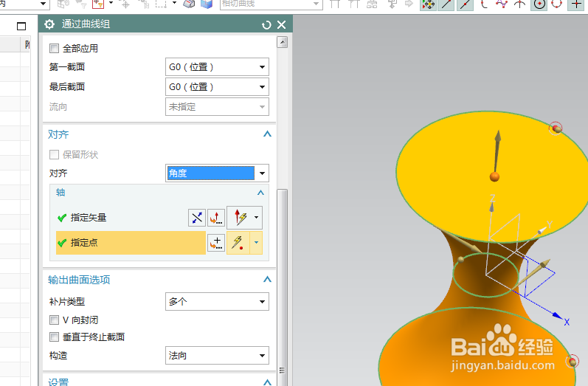
Task: Click the top section handle on yellow circle
Action: coord(556,128)
